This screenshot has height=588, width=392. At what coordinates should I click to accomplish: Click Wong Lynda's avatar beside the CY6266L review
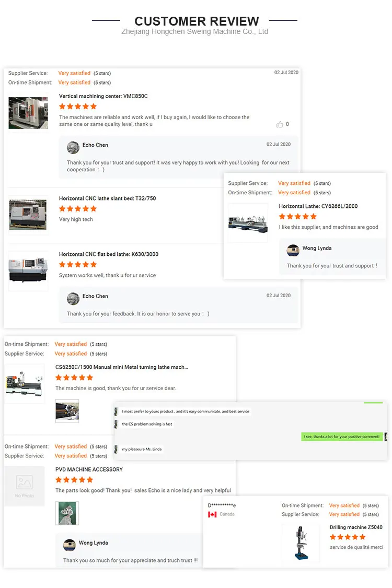pyautogui.click(x=293, y=251)
